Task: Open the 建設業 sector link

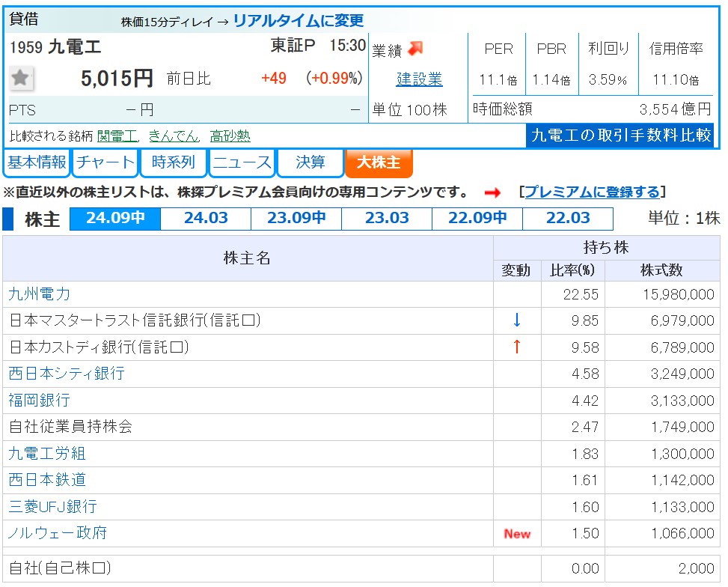Action: 419,79
